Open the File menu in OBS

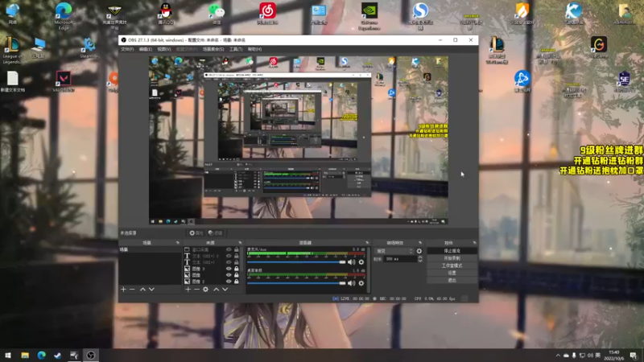[126, 49]
